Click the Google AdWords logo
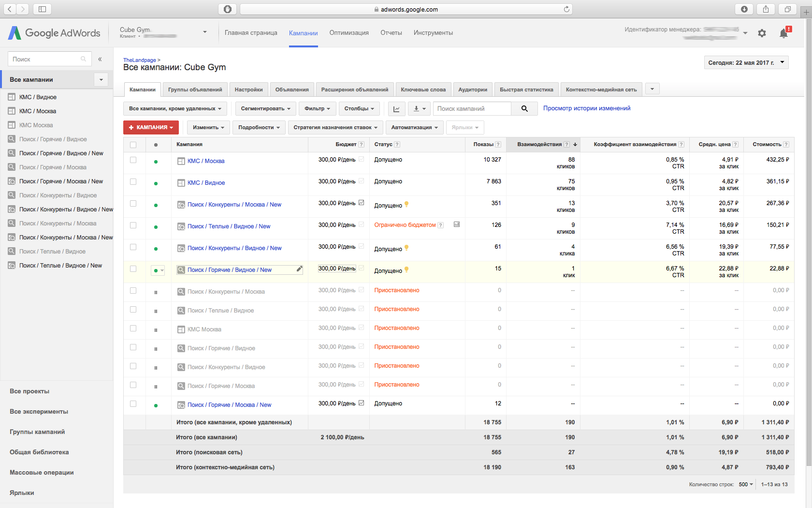This screenshot has width=812, height=508. pyautogui.click(x=54, y=33)
